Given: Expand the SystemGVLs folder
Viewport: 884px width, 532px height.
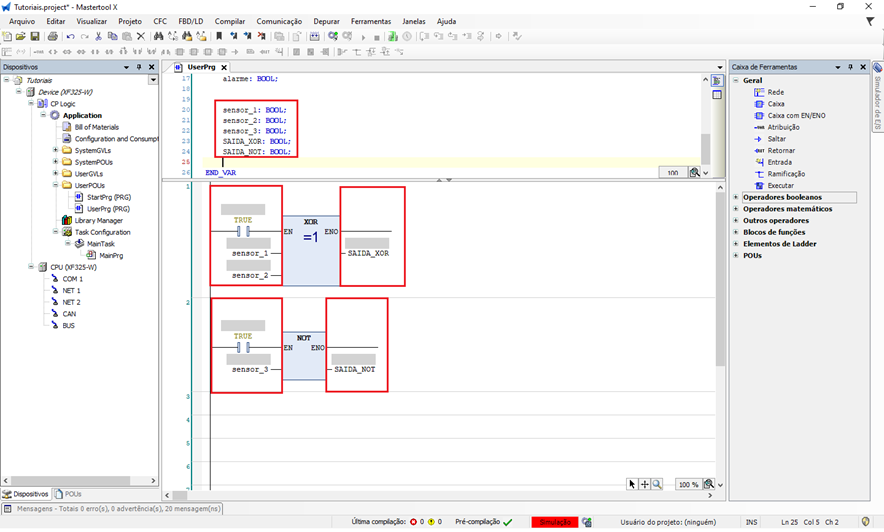Looking at the screenshot, I should pos(54,150).
